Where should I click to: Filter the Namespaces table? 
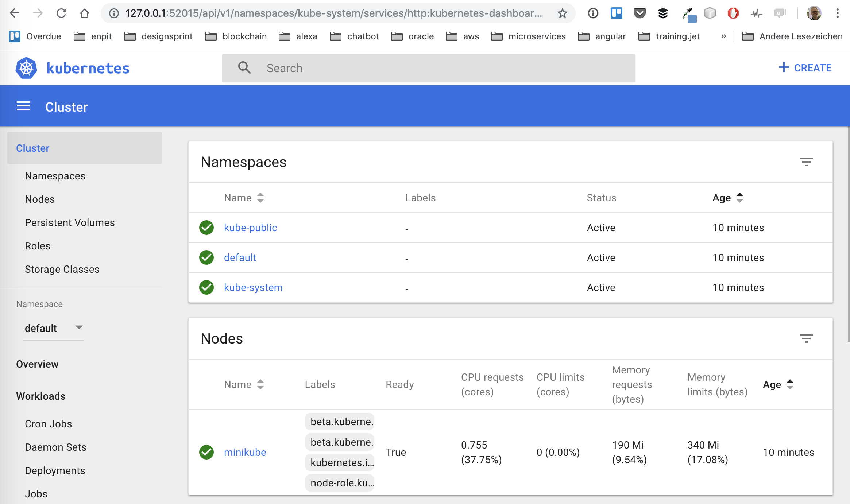click(806, 162)
